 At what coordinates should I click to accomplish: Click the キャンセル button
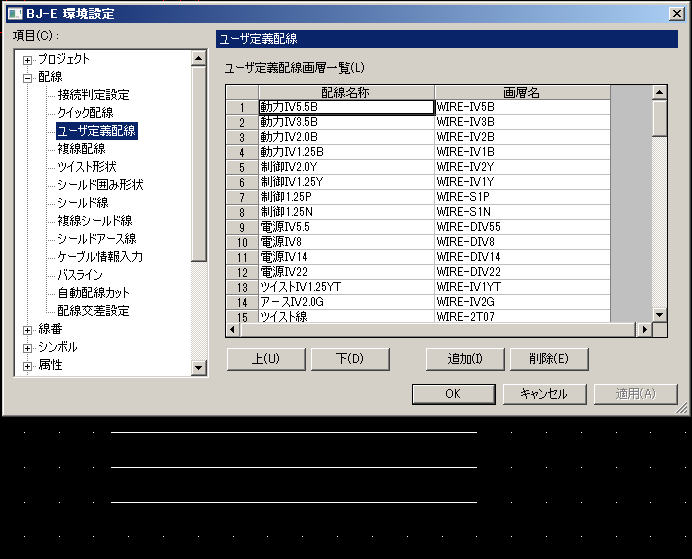point(545,394)
